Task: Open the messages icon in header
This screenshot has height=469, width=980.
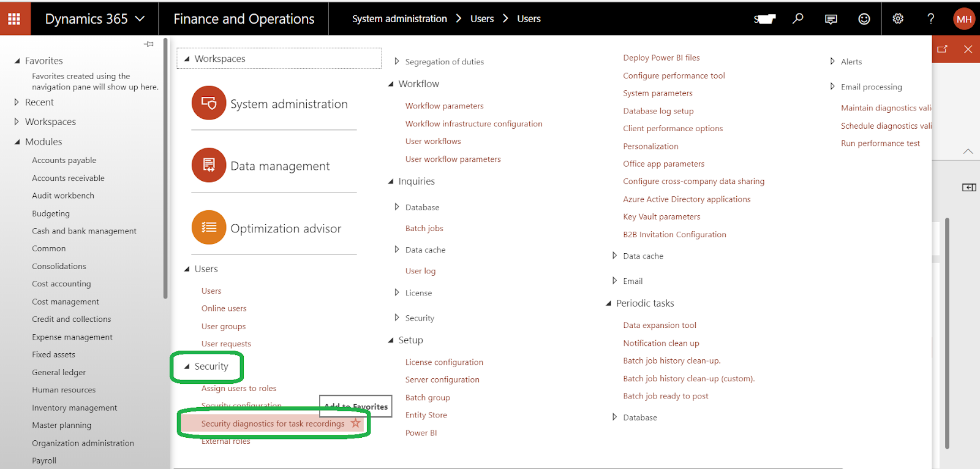Action: click(x=831, y=19)
